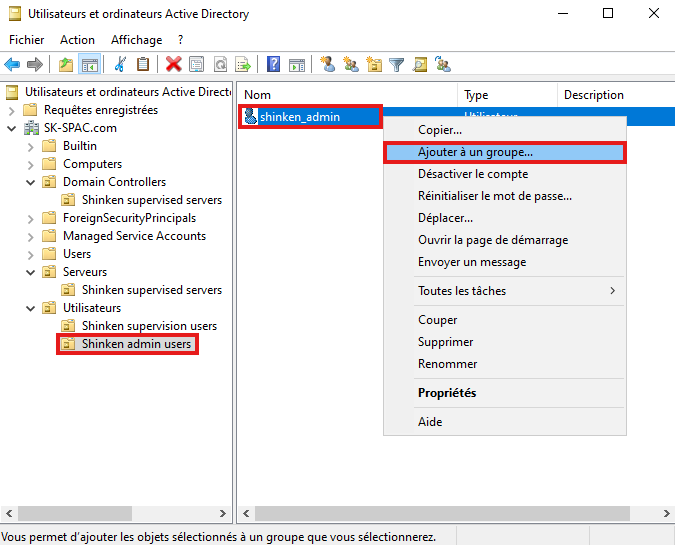Open the Affichage menu
Image resolution: width=675 pixels, height=545 pixels.
point(136,40)
